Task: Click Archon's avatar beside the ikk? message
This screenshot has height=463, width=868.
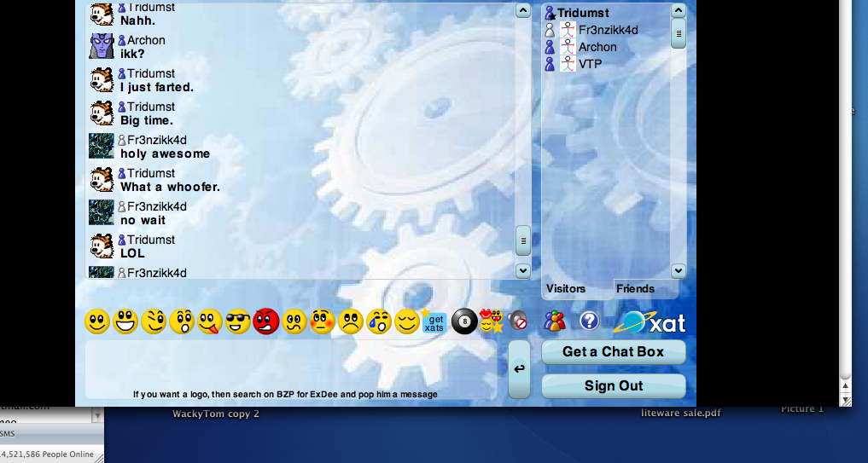Action: click(x=102, y=46)
